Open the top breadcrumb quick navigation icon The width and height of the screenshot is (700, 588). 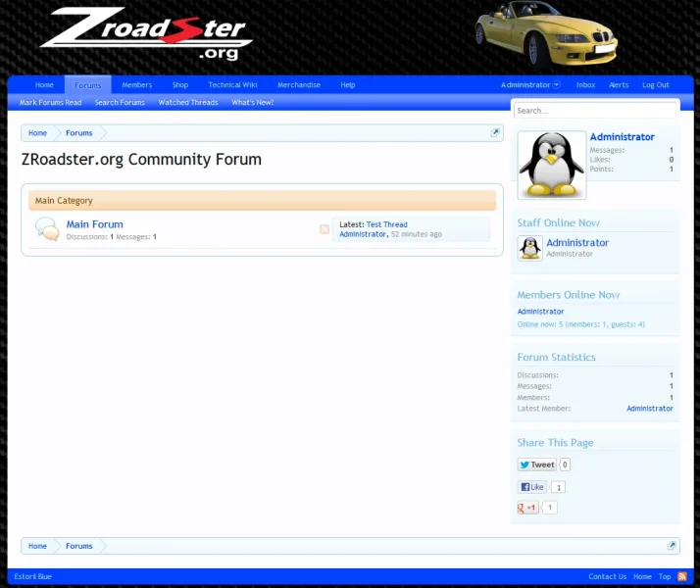point(495,132)
